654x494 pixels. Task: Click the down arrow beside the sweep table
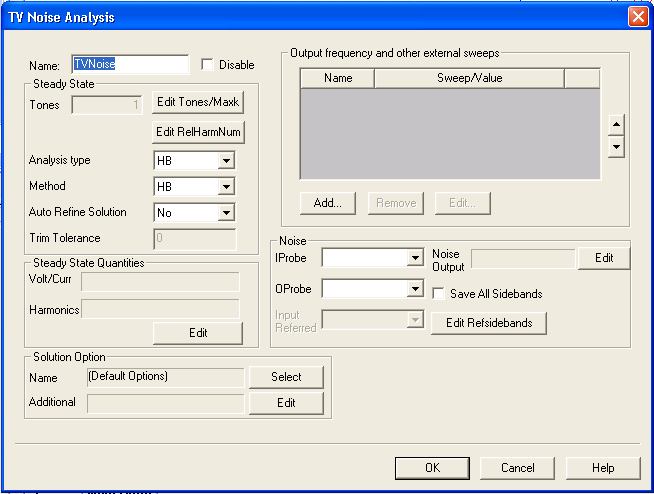617,147
